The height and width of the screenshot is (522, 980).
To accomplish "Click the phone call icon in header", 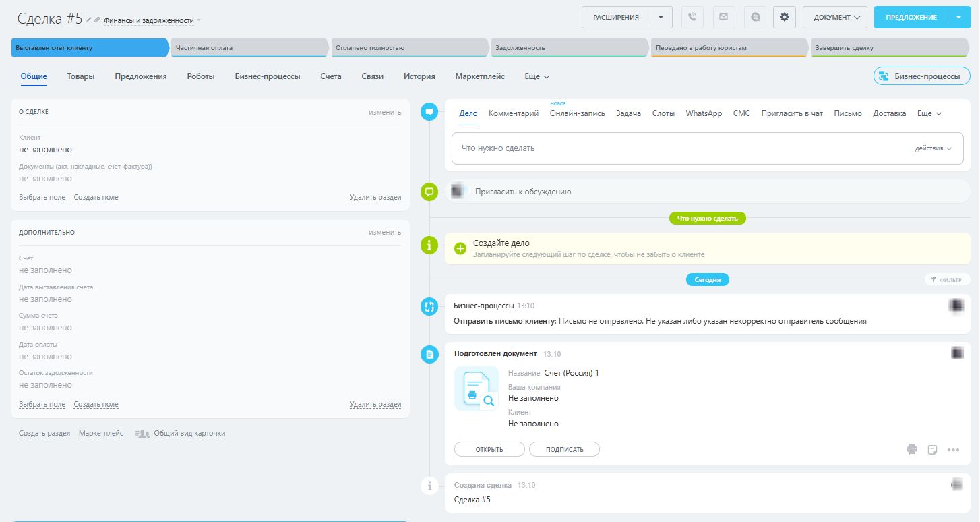I will click(692, 18).
